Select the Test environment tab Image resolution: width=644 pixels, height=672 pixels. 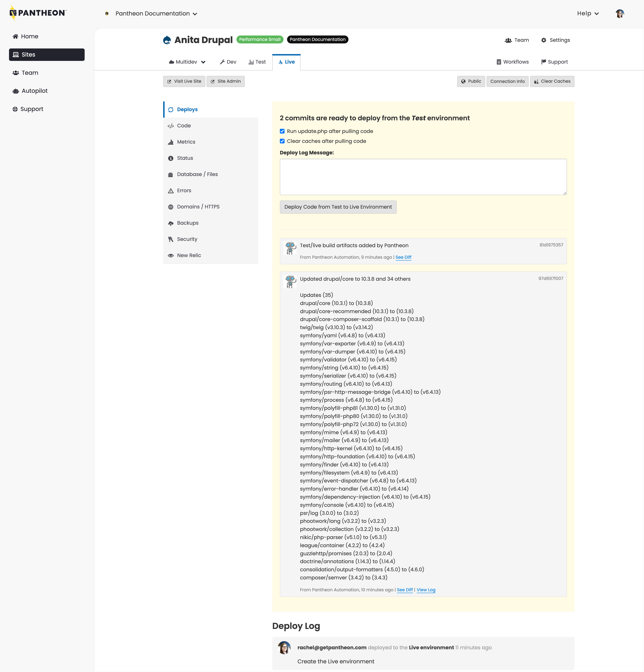click(257, 62)
